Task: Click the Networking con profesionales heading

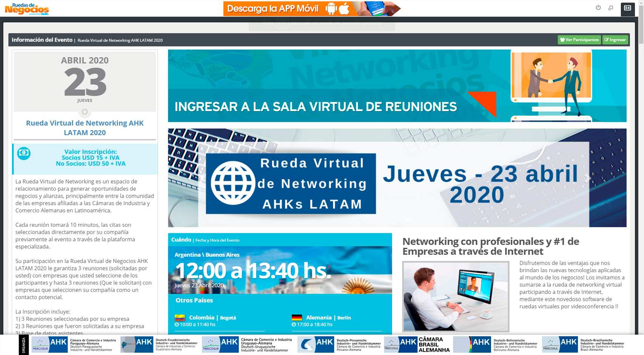Action: pos(491,246)
